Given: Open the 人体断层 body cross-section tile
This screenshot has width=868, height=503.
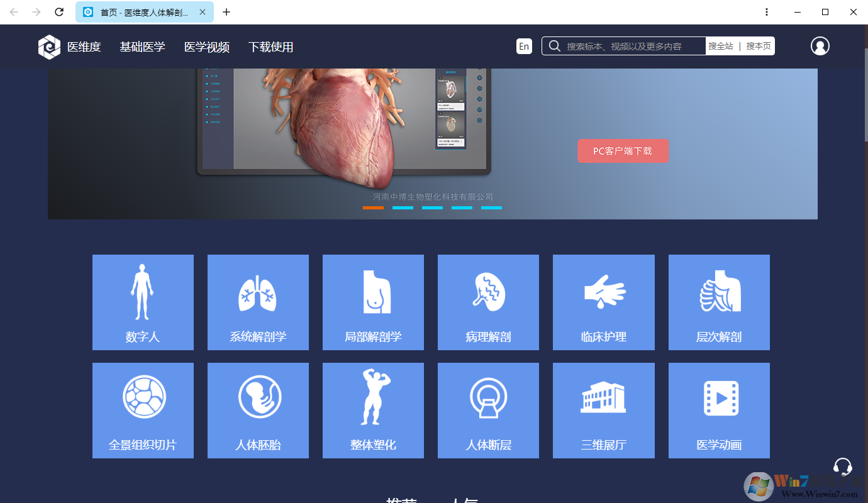Looking at the screenshot, I should click(x=488, y=411).
